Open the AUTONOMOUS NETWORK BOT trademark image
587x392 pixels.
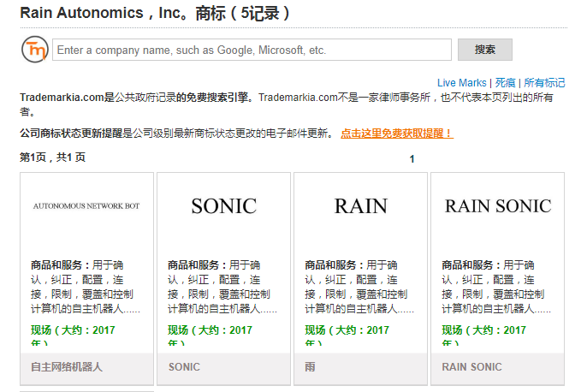[x=86, y=206]
